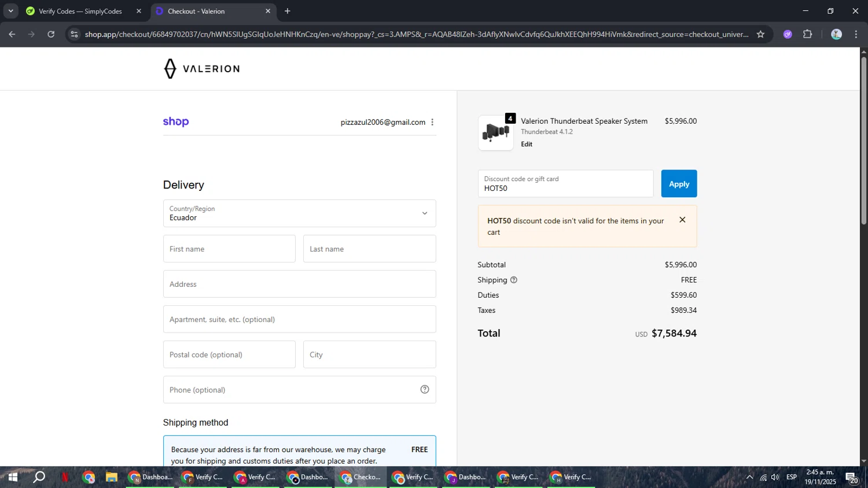Go forward to the next page

pos(32,34)
